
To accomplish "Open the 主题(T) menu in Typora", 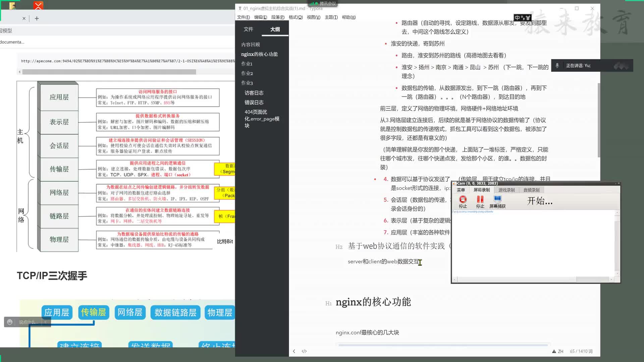I will pyautogui.click(x=331, y=17).
